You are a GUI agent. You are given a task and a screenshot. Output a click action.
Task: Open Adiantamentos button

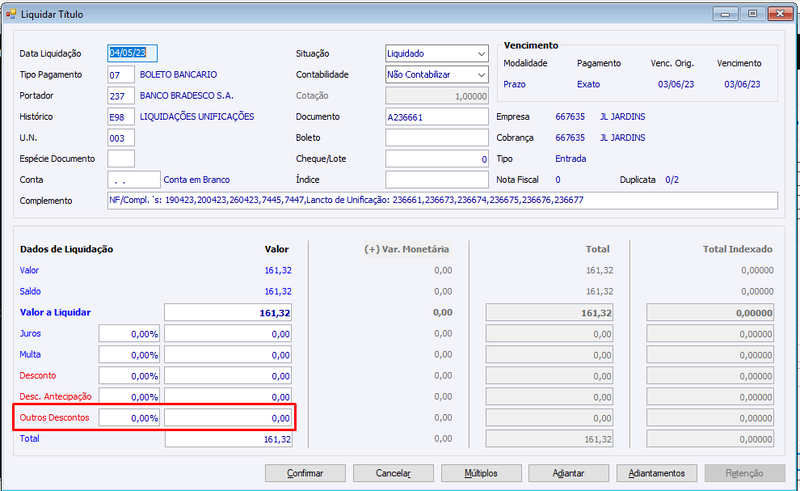pyautogui.click(x=657, y=473)
